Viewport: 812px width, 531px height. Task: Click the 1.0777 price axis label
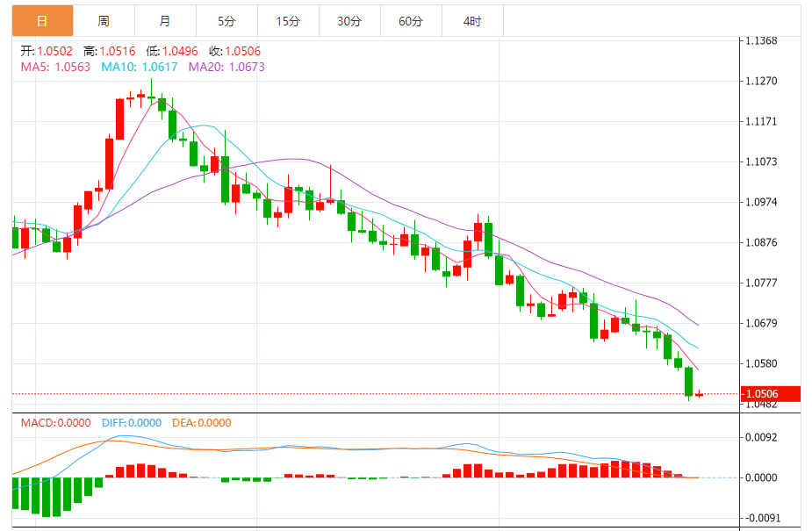coord(761,283)
